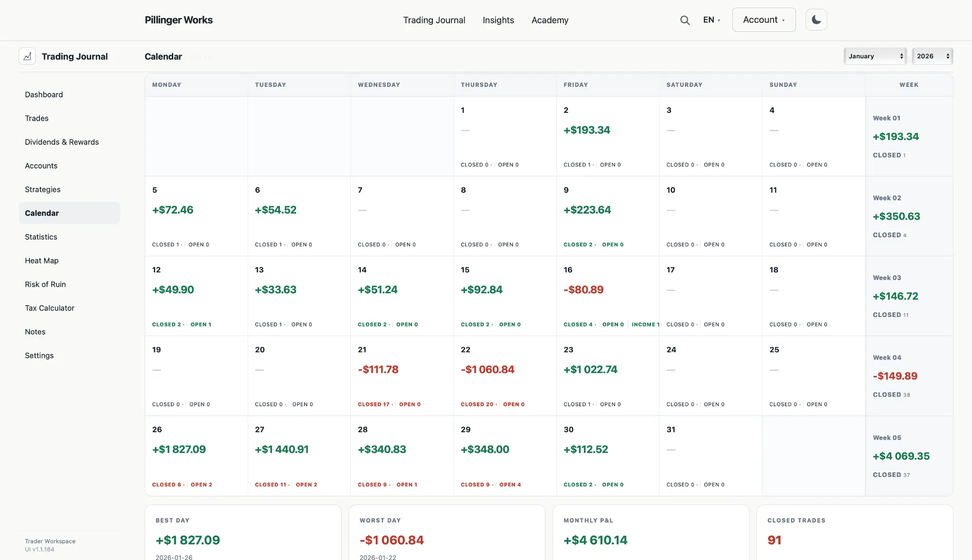Click the Closed Trades count 91
The height and width of the screenshot is (560, 972).
tap(774, 540)
